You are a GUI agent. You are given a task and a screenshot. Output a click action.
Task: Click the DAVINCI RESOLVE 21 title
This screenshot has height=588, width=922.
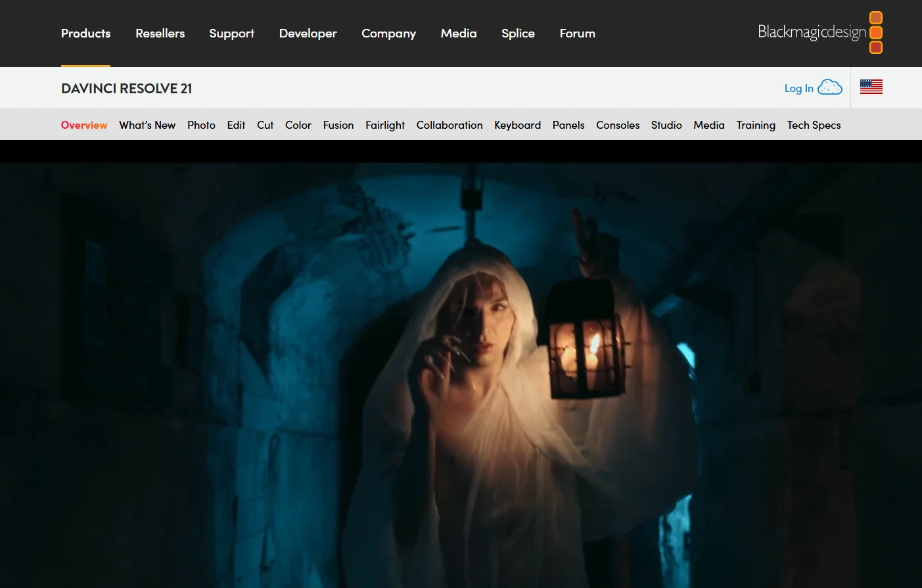point(127,89)
